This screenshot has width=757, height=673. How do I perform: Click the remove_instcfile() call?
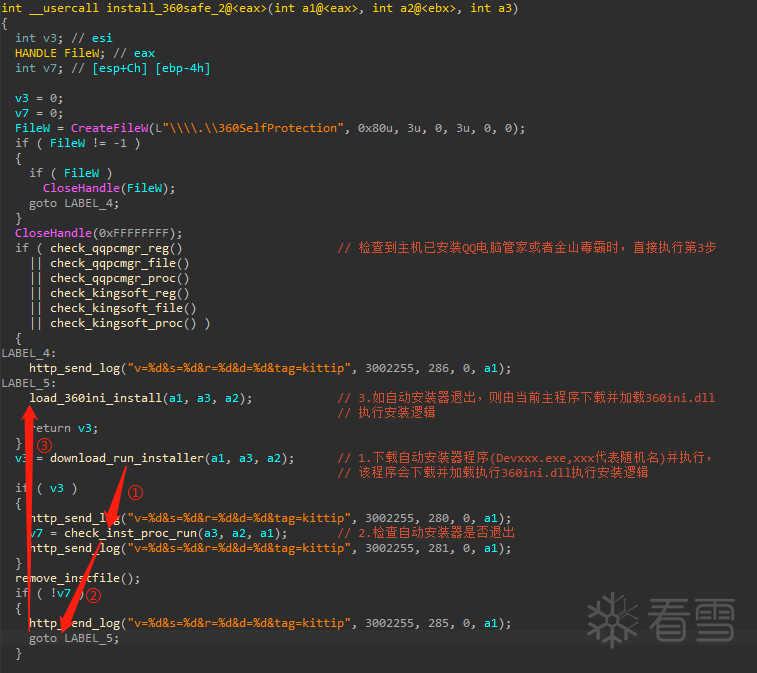(x=78, y=578)
